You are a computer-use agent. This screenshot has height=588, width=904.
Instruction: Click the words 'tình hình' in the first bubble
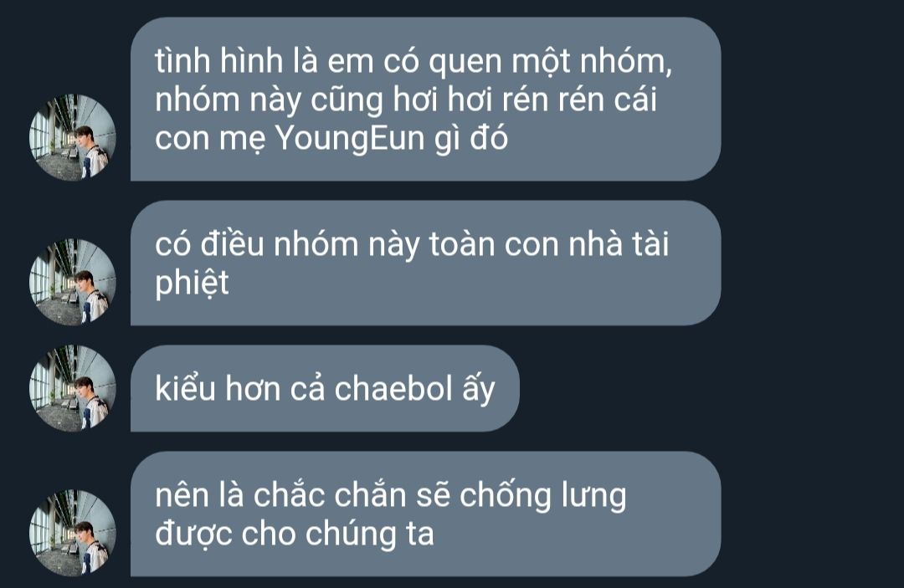click(219, 60)
